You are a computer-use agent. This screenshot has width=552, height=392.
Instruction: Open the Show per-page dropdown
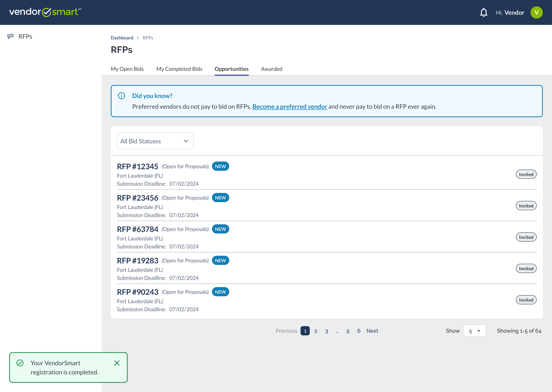pyautogui.click(x=474, y=331)
